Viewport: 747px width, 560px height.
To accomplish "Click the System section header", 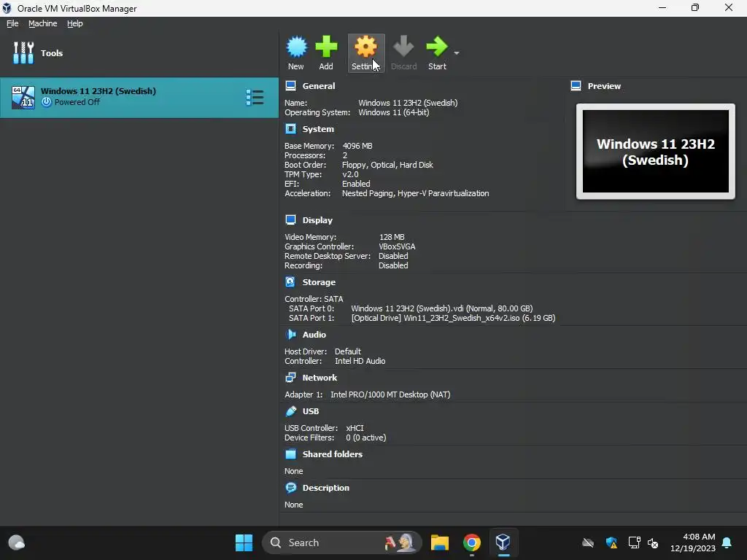I will click(x=318, y=129).
